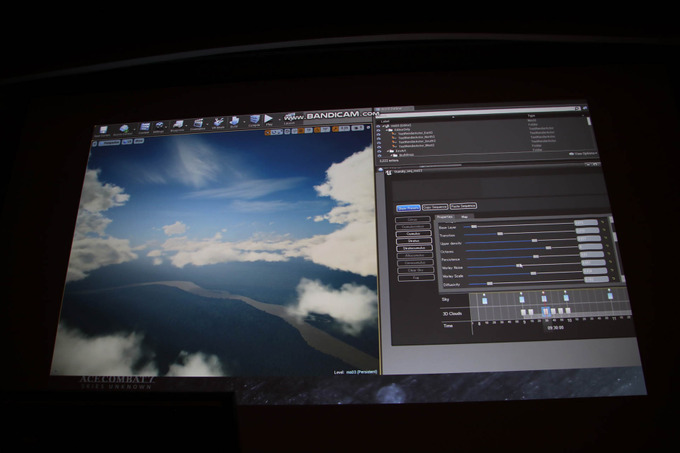Apply the Clear Sky preset
This screenshot has width=680, height=453.
coord(416,270)
